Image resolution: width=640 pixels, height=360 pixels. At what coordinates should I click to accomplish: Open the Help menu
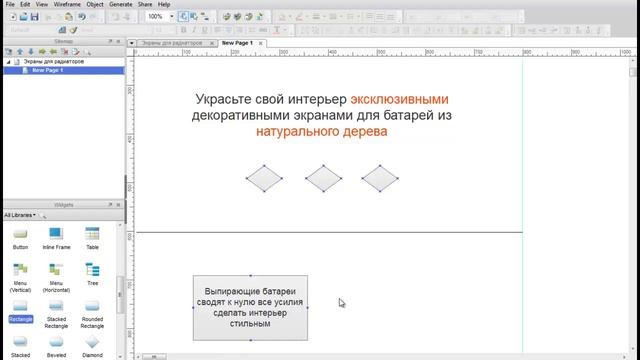(164, 4)
